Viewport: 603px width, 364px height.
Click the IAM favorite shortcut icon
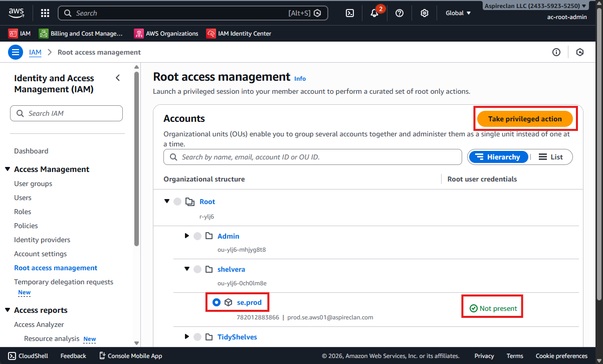(13, 34)
